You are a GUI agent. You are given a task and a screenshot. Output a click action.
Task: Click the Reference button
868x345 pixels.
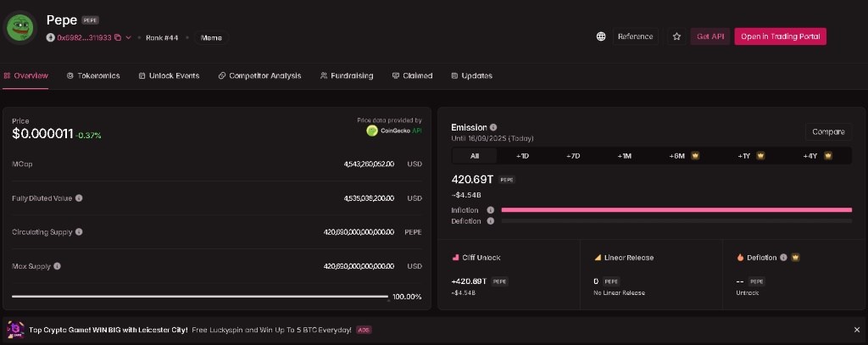coord(635,36)
